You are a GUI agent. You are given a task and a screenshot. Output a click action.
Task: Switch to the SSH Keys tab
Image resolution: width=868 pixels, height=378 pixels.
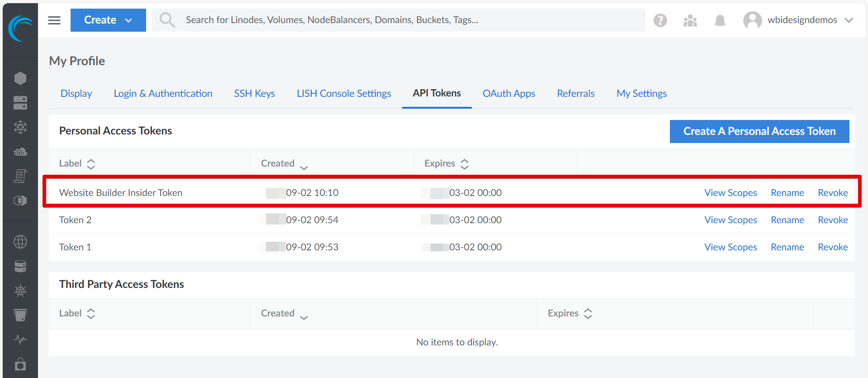click(254, 94)
